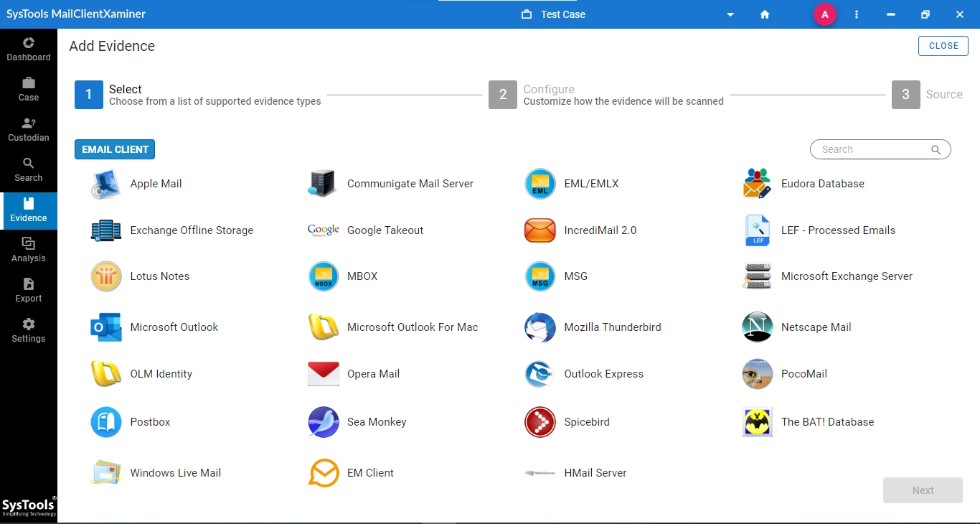Choose the Exchange Offline Storage icon
This screenshot has height=524, width=980.
pyautogui.click(x=106, y=230)
